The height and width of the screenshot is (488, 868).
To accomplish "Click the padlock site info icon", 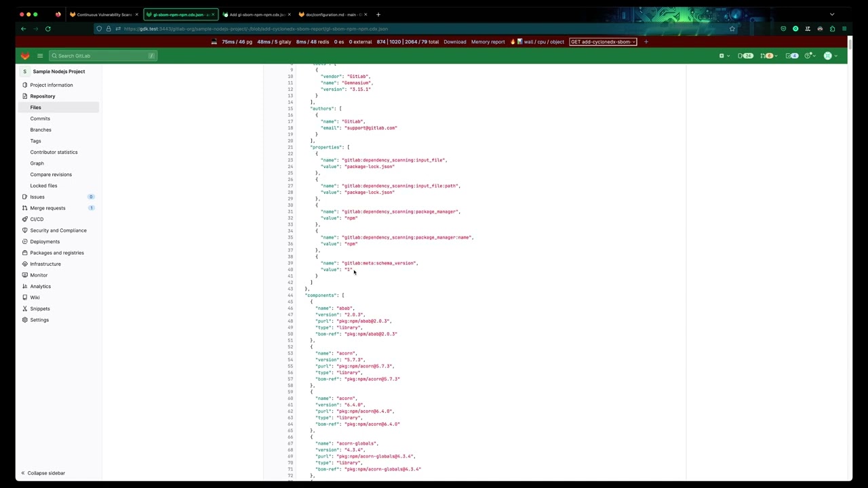I will [108, 28].
